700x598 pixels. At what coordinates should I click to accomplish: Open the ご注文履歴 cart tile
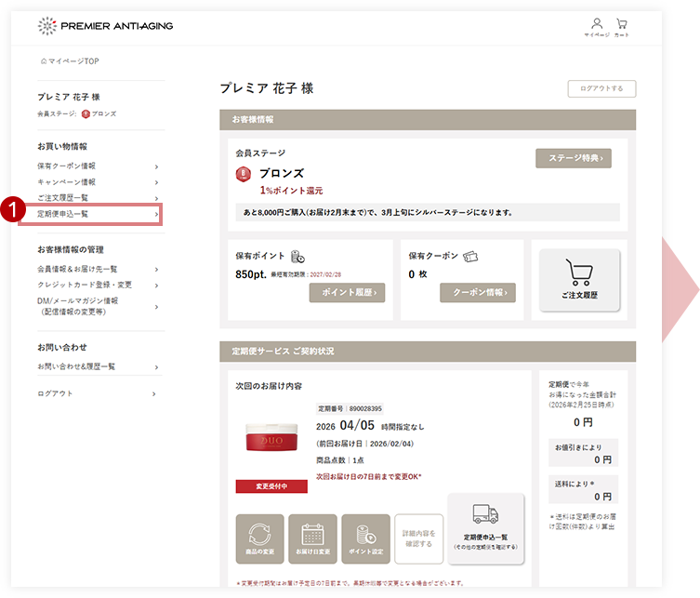(579, 280)
